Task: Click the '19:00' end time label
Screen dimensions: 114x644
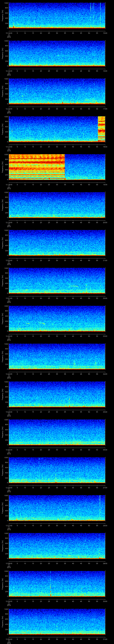Action: 105,185
